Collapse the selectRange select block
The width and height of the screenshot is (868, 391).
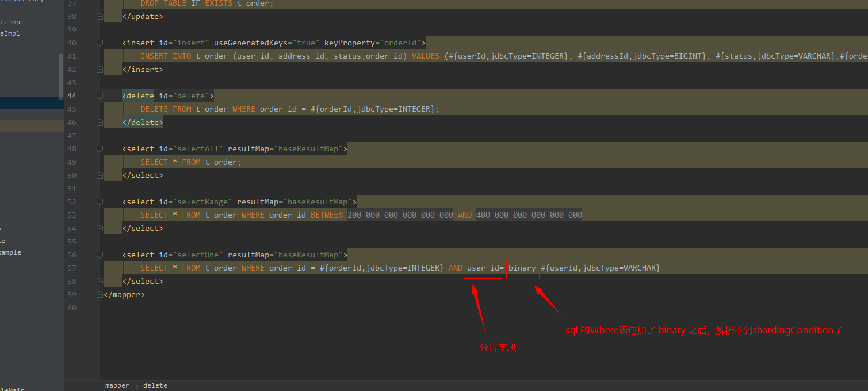(x=99, y=202)
